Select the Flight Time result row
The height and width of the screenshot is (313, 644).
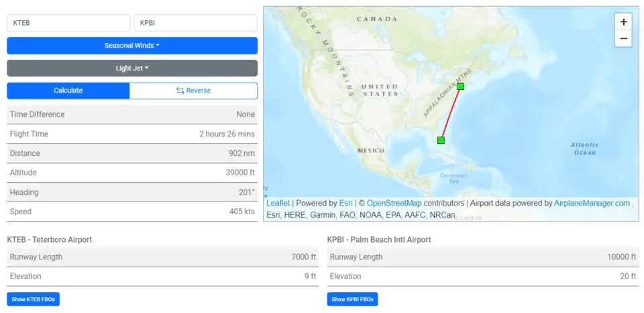(x=132, y=134)
